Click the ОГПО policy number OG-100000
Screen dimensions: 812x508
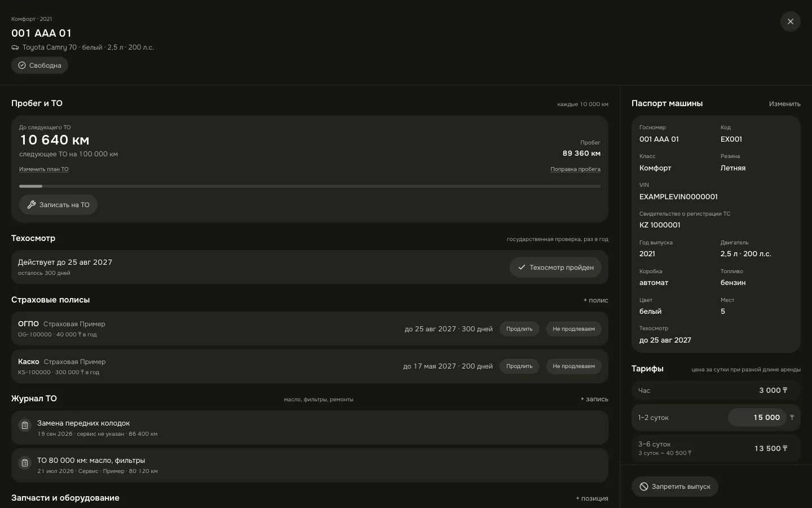pyautogui.click(x=35, y=335)
